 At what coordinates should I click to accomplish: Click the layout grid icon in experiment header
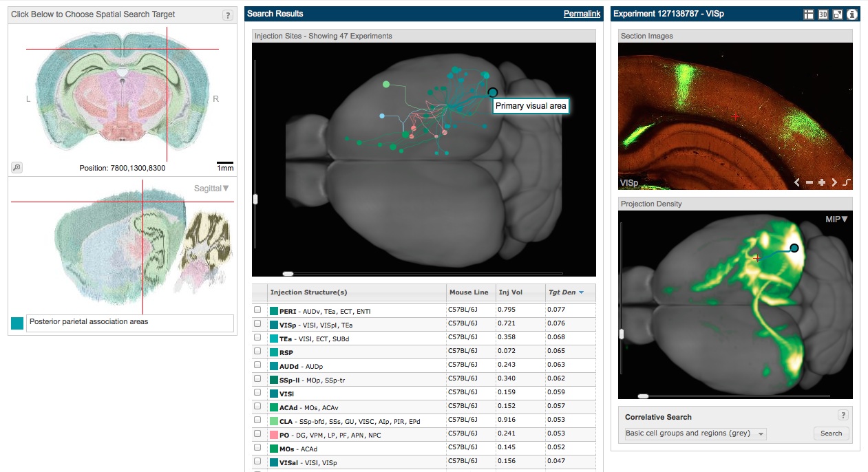(809, 14)
